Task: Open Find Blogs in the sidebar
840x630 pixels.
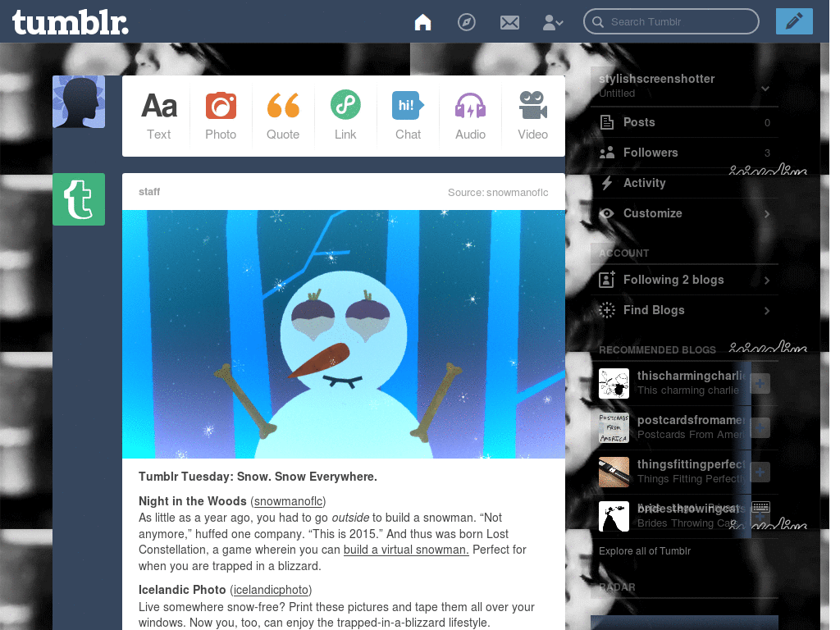Action: 685,310
